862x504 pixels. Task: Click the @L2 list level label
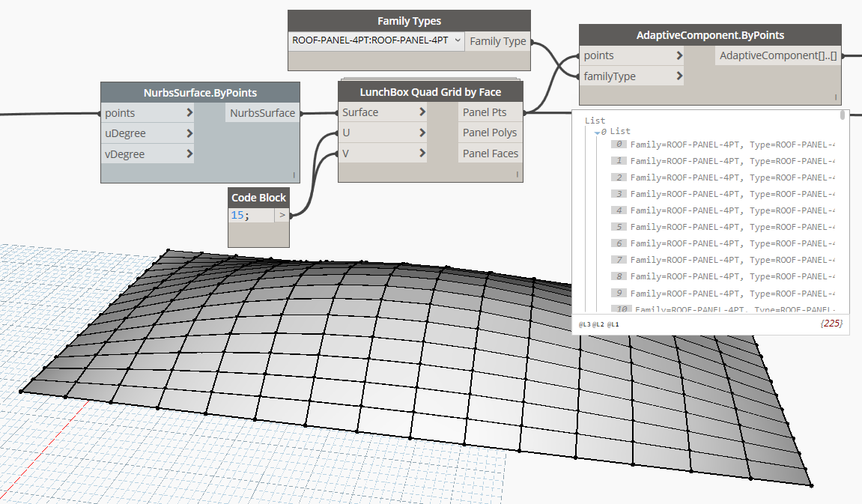(x=598, y=324)
